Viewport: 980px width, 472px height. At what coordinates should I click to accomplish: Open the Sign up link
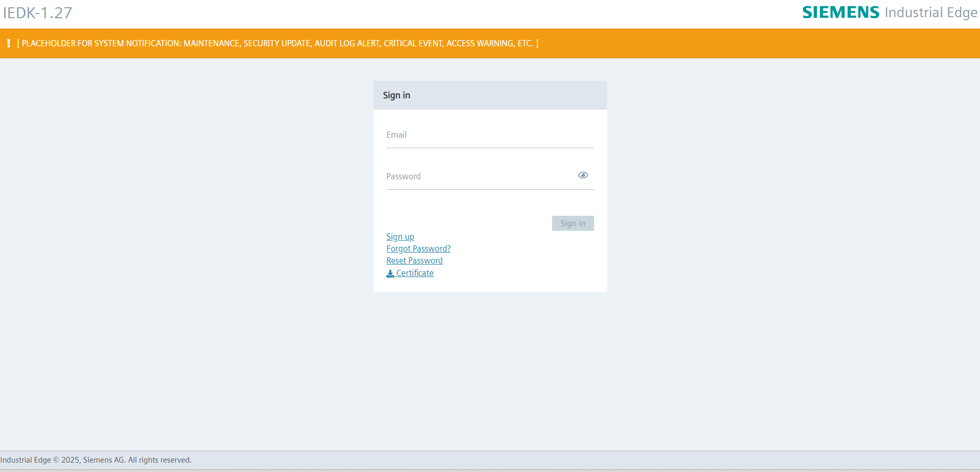(x=400, y=237)
